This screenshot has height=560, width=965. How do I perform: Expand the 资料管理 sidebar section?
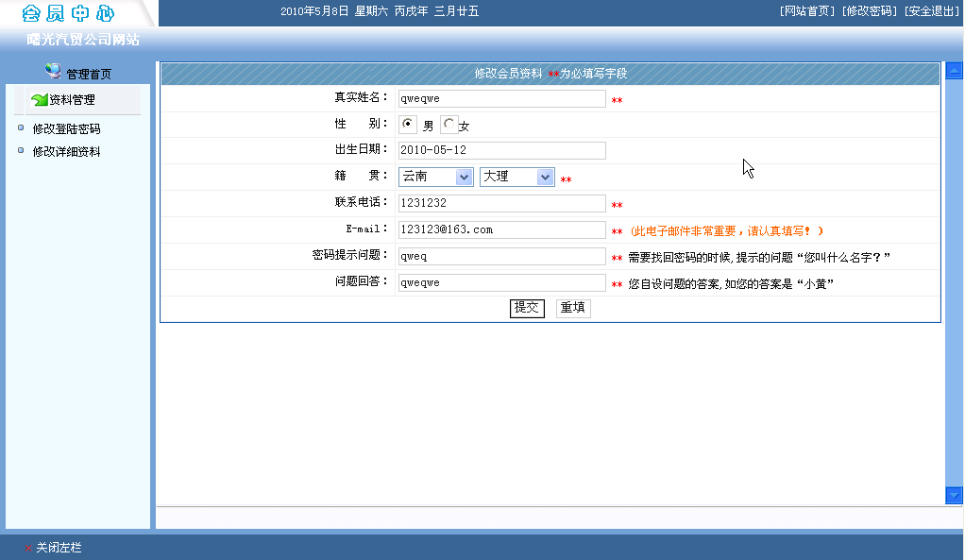pyautogui.click(x=72, y=100)
